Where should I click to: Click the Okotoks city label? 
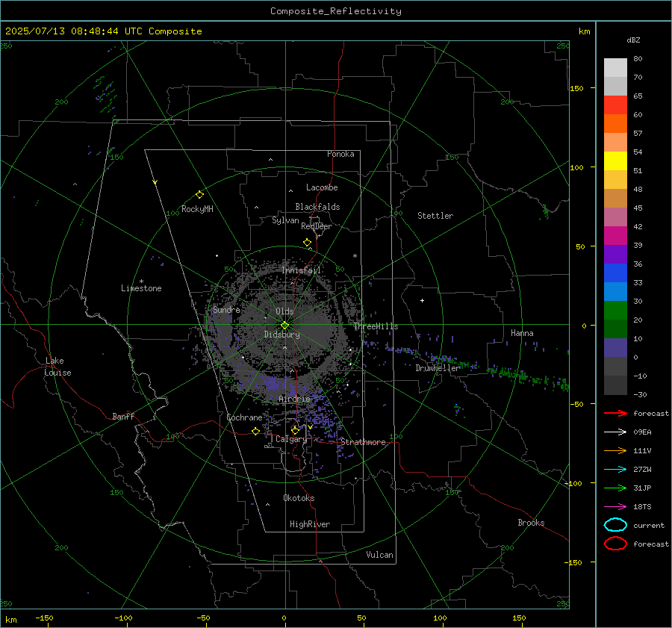[x=299, y=498]
